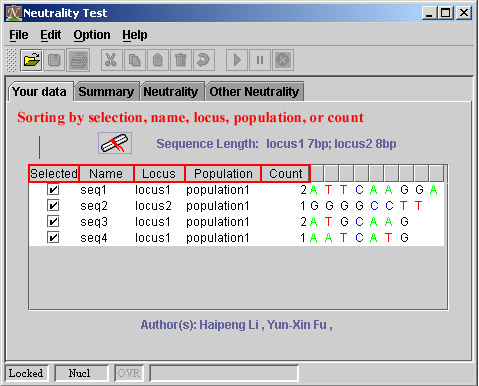Toggle the seq3 Selected checkbox
Screen dimensions: 479x386
click(x=53, y=222)
